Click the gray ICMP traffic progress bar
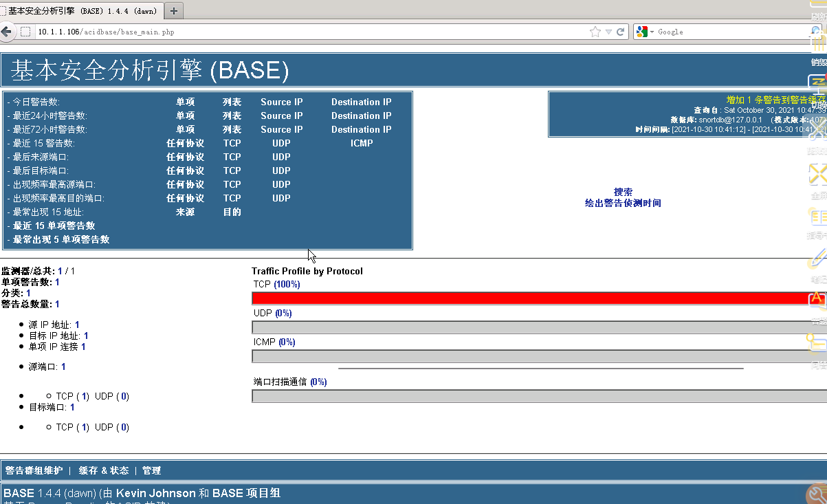 coord(539,356)
